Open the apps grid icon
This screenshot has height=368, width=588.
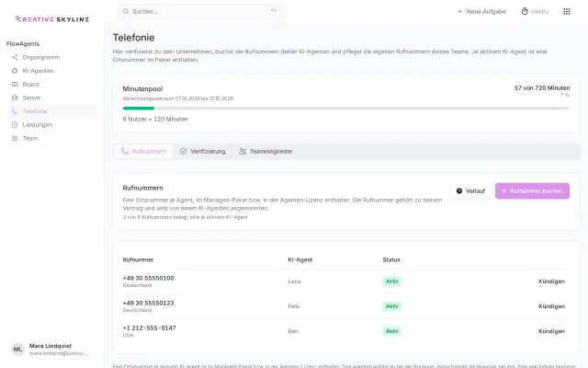click(x=567, y=12)
